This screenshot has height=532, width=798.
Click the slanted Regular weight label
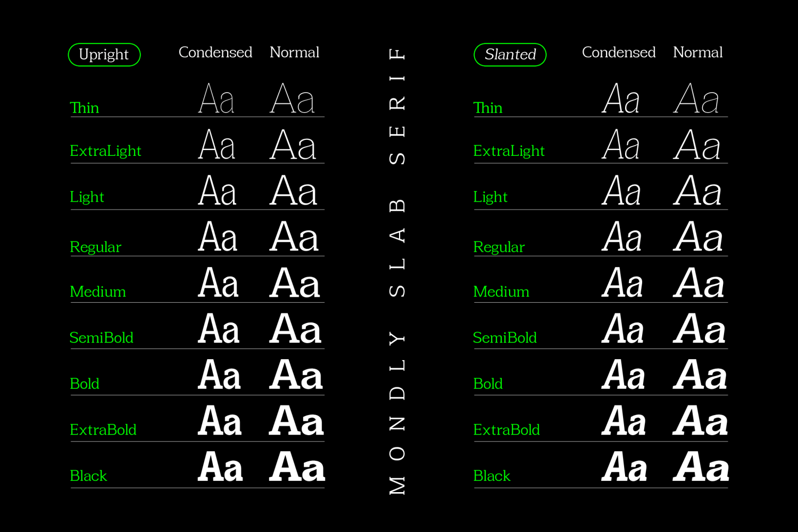[x=498, y=247]
